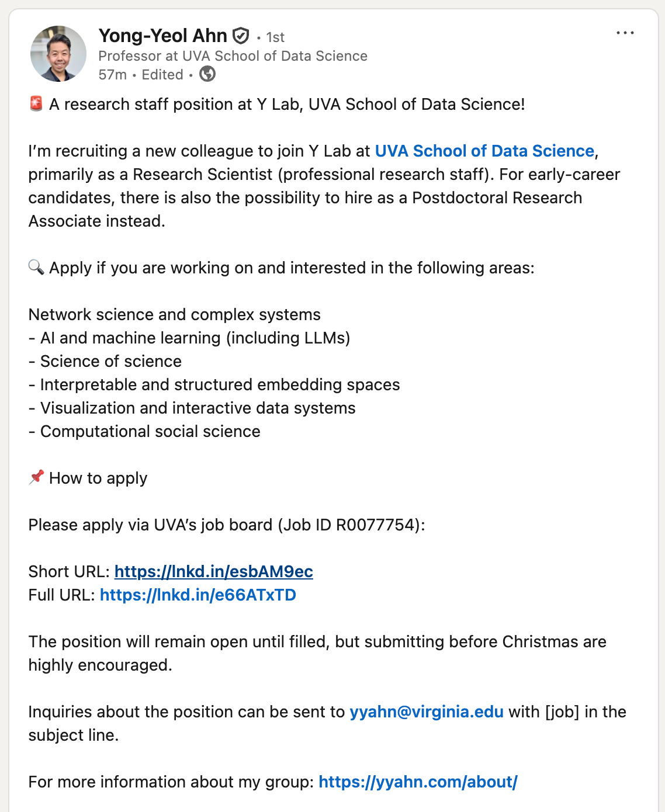
Task: Click the Network science and complex systems line
Action: click(x=174, y=314)
